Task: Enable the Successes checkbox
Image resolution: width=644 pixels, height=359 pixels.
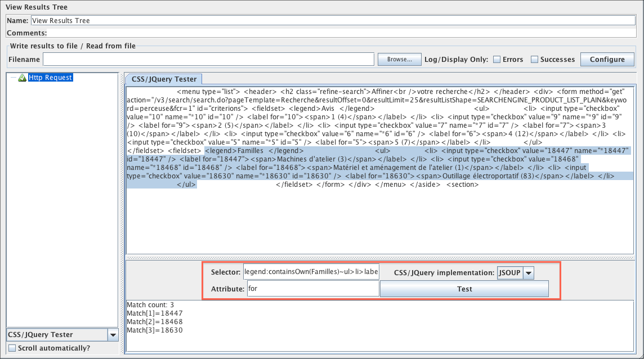Action: coord(535,60)
